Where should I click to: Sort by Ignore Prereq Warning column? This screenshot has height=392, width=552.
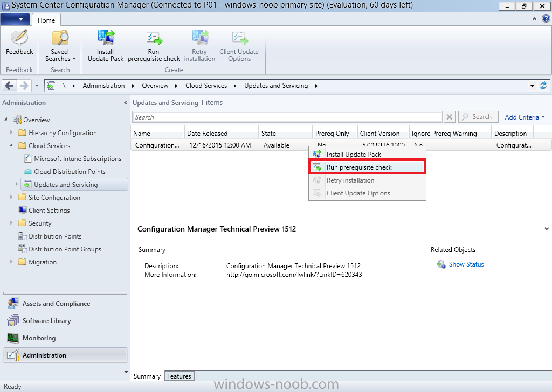click(450, 133)
